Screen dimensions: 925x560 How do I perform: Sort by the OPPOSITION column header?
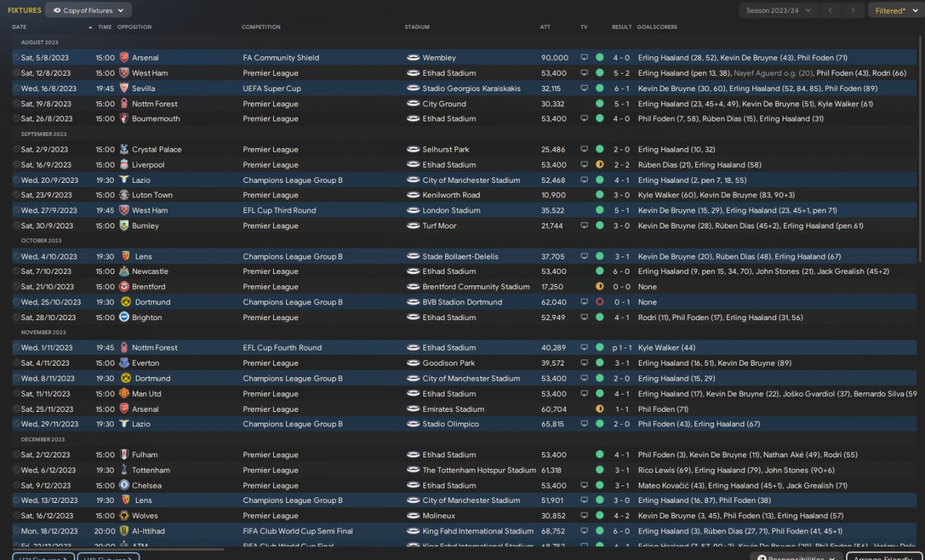point(134,27)
